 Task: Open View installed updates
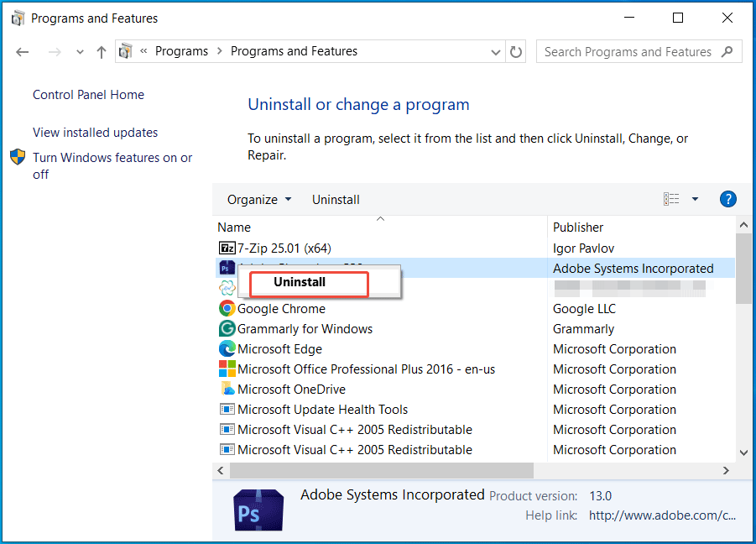[95, 133]
